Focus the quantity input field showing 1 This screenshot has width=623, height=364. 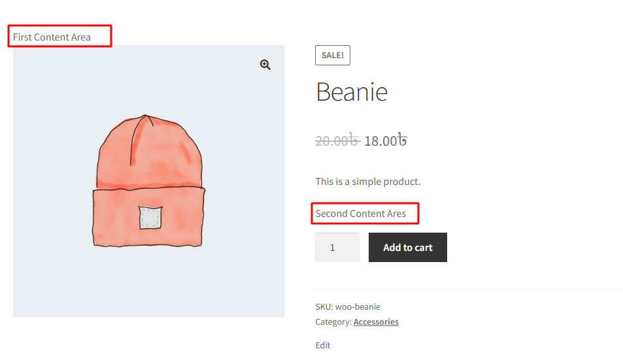[337, 248]
